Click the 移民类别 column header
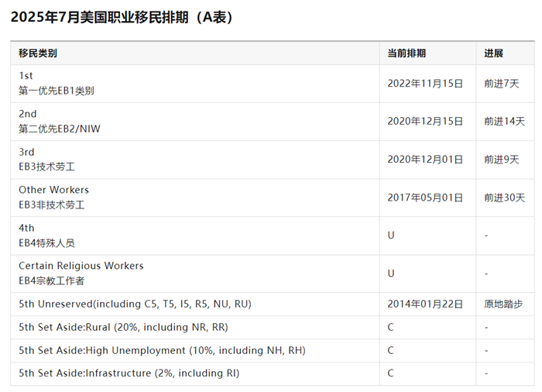The image size is (542, 392). coord(38,53)
